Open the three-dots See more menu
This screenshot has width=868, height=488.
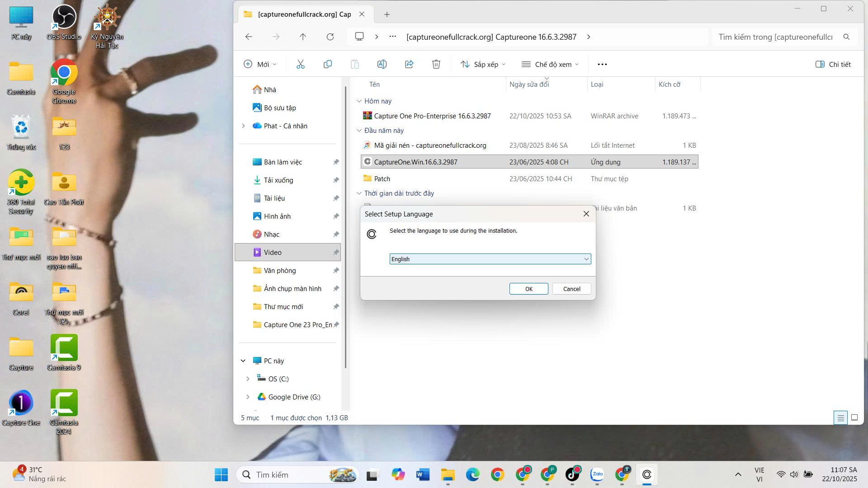(x=602, y=64)
